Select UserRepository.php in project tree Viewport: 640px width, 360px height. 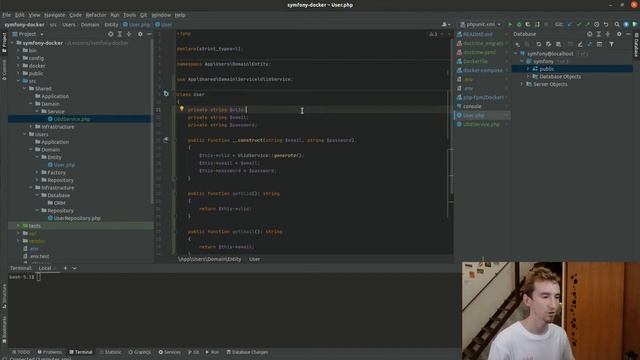pos(77,218)
